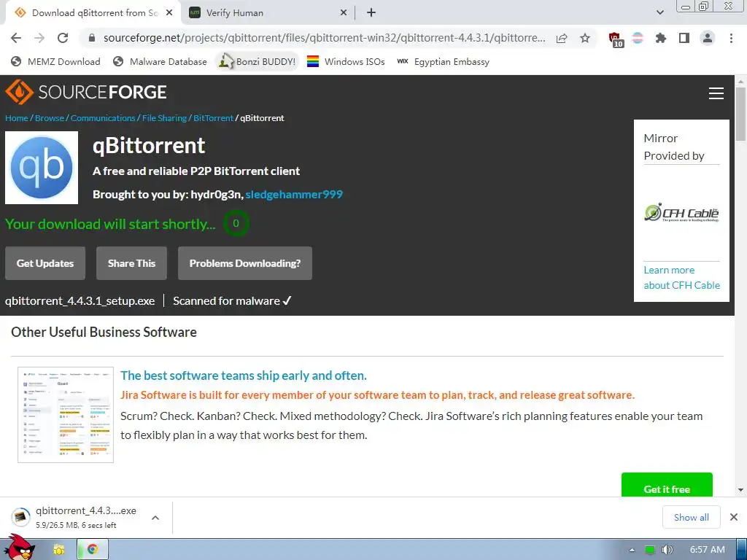
Task: Click the qbittorrent_4.4.3.1_setup.exe filename text
Action: coord(80,301)
